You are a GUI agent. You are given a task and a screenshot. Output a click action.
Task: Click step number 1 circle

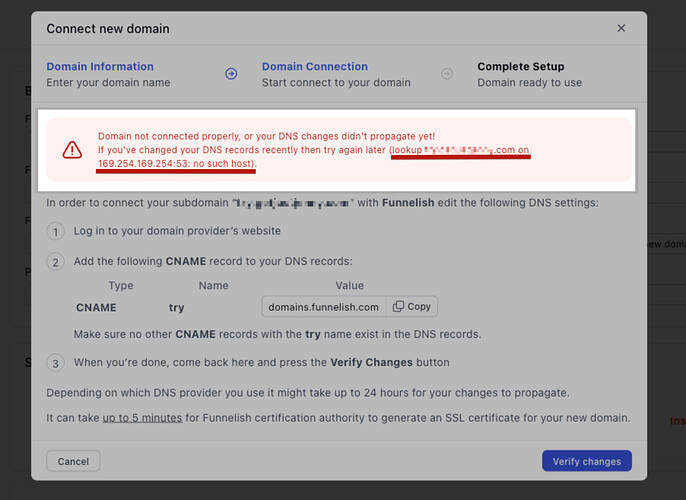click(x=56, y=231)
